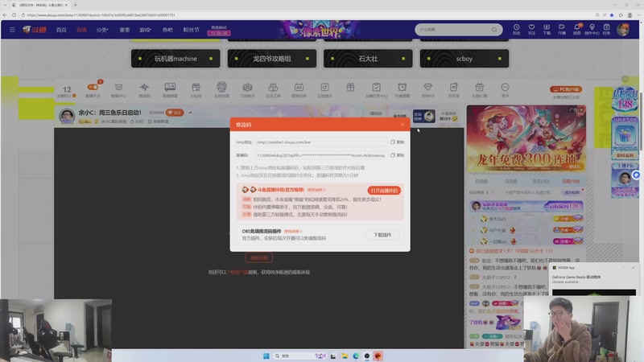Expand the 分类 navigation dropdown
The image size is (644, 362).
[x=102, y=30]
